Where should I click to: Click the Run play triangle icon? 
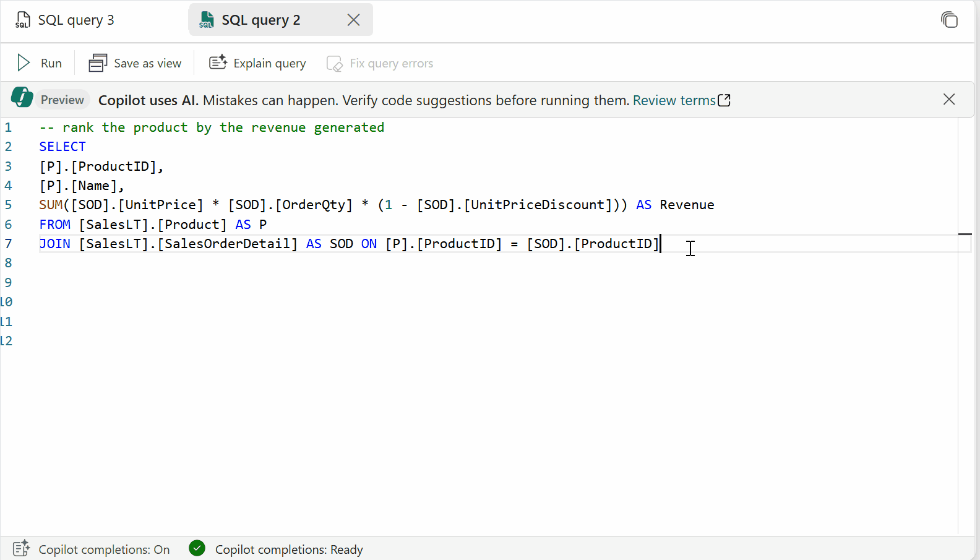(x=24, y=63)
